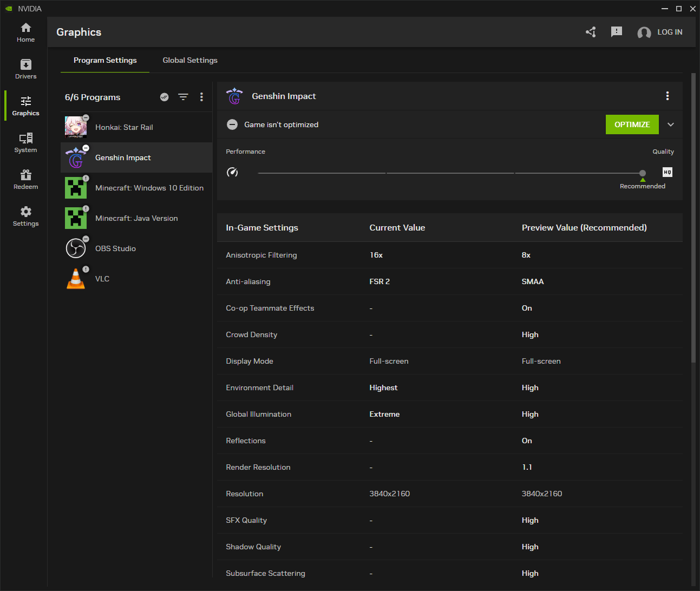Go to the Home section
This screenshot has width=700, height=591.
[x=25, y=32]
